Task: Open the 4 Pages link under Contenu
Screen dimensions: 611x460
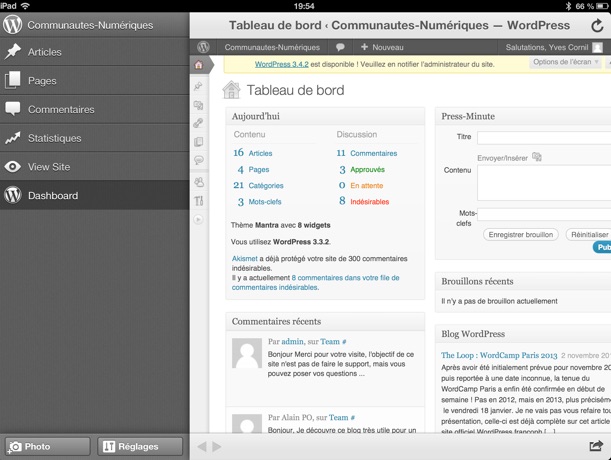Action: point(253,170)
